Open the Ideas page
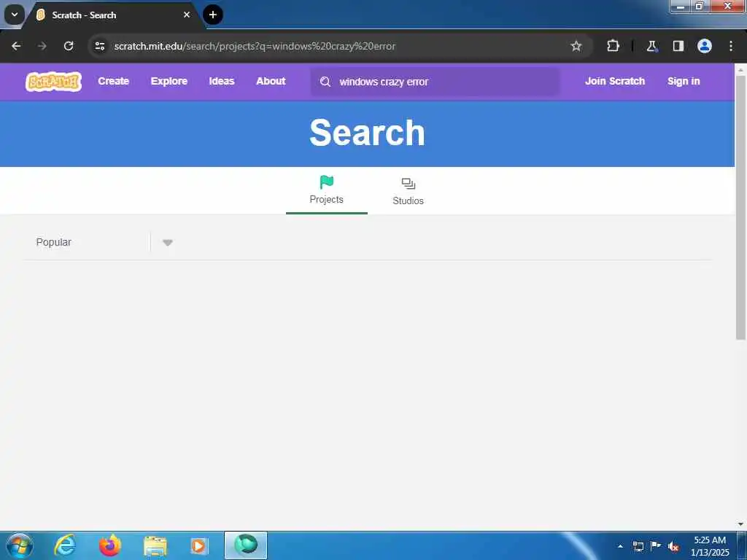 pyautogui.click(x=222, y=81)
